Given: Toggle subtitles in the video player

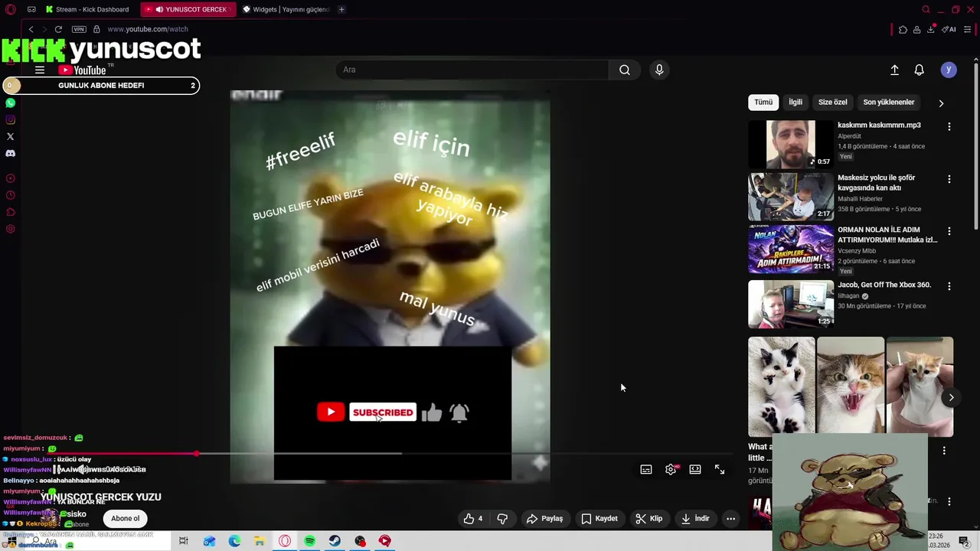Looking at the screenshot, I should (x=646, y=469).
